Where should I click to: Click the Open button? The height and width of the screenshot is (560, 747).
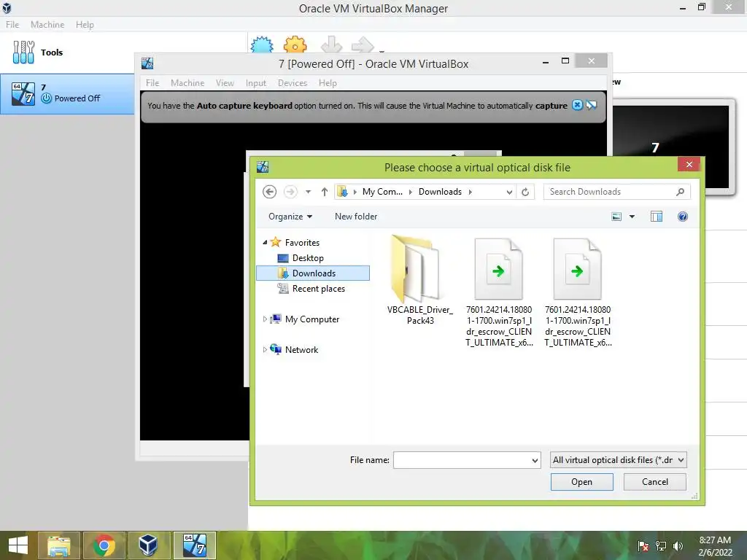point(581,482)
